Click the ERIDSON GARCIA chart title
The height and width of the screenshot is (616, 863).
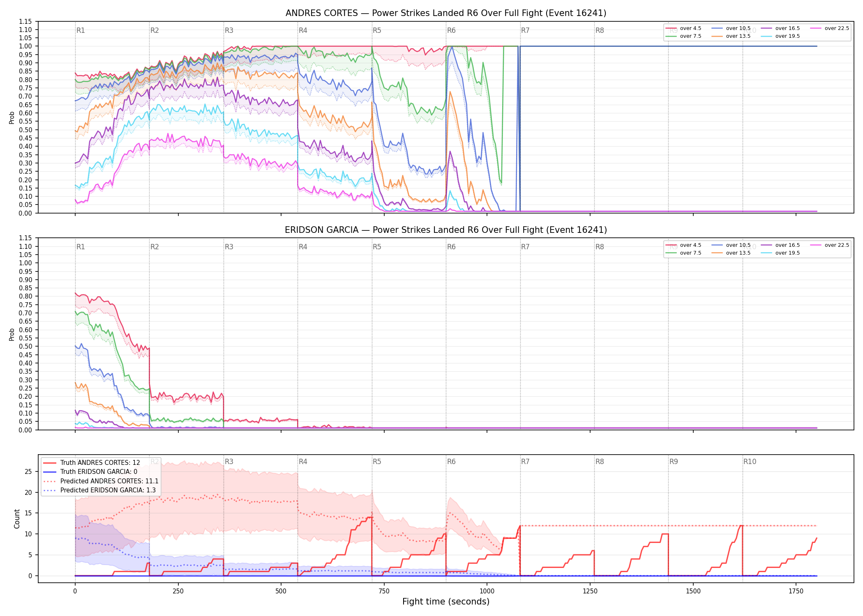[x=446, y=230]
